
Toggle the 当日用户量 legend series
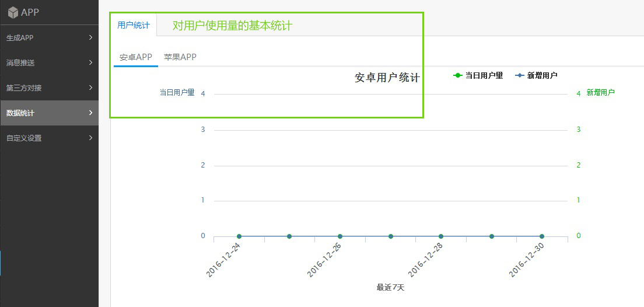tap(478, 75)
